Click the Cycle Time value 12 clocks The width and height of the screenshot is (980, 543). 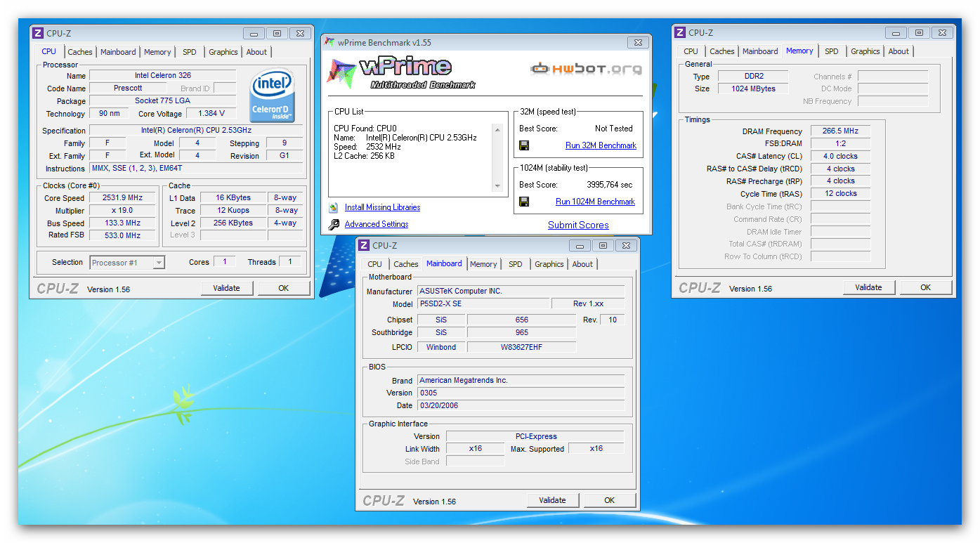tap(840, 193)
